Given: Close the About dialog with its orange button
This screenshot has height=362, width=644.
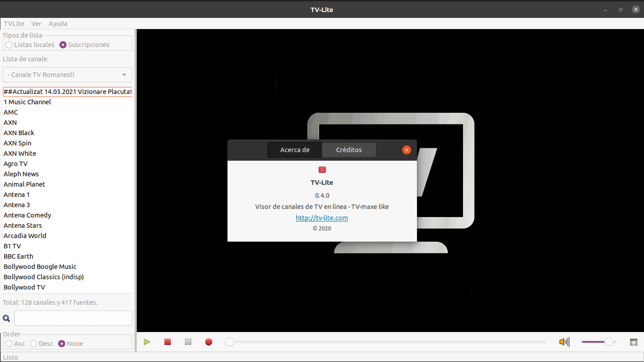Looking at the screenshot, I should click(406, 150).
